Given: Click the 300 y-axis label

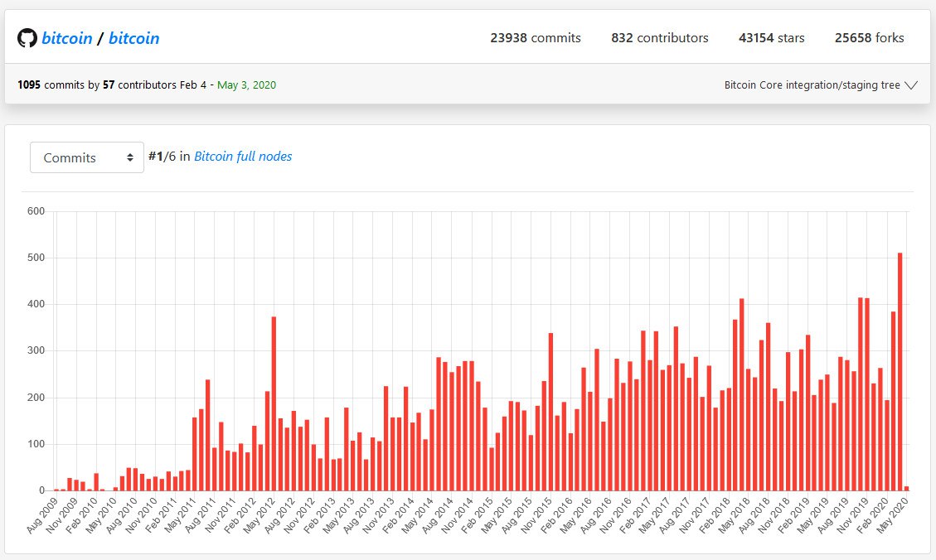Looking at the screenshot, I should (x=36, y=350).
